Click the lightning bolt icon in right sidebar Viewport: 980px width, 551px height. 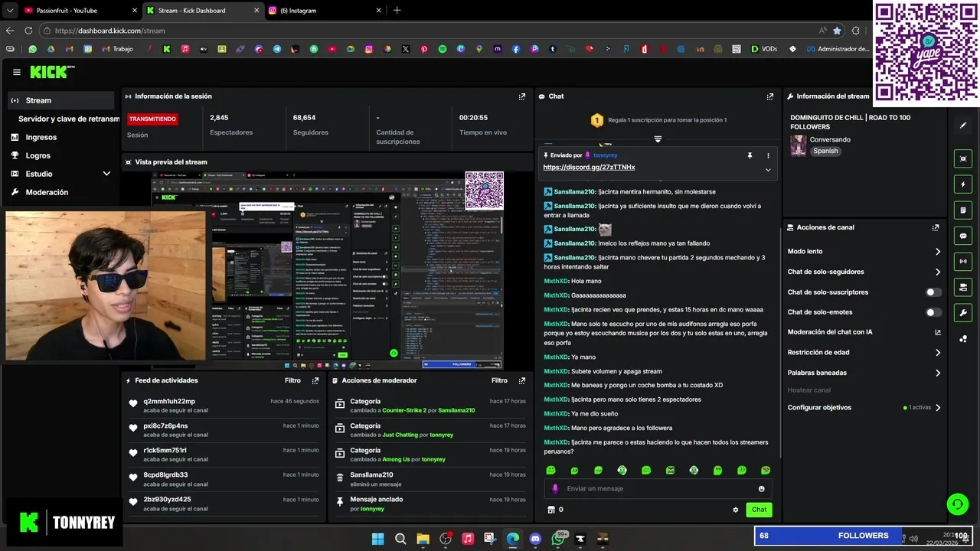coord(963,184)
